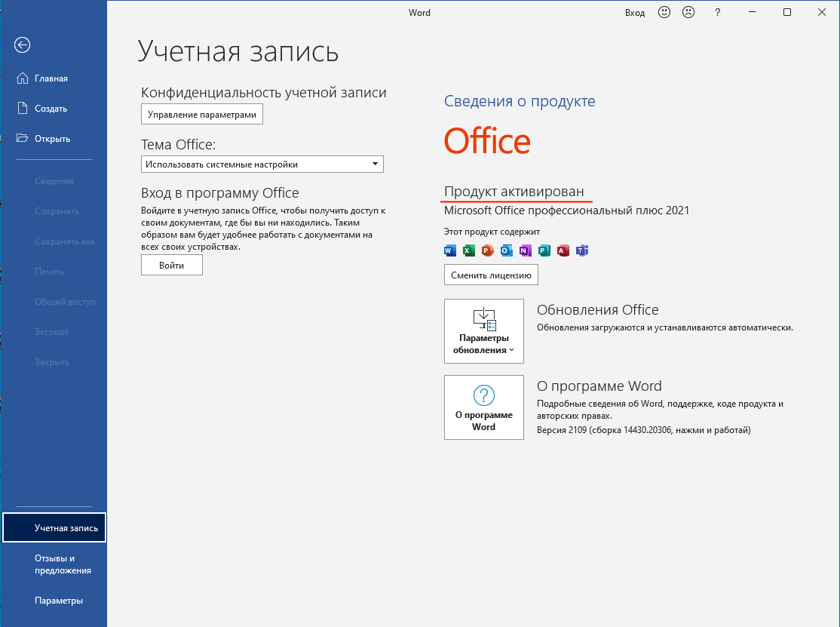Image resolution: width=840 pixels, height=627 pixels.
Task: Click the Word app icon in product list
Action: (450, 250)
